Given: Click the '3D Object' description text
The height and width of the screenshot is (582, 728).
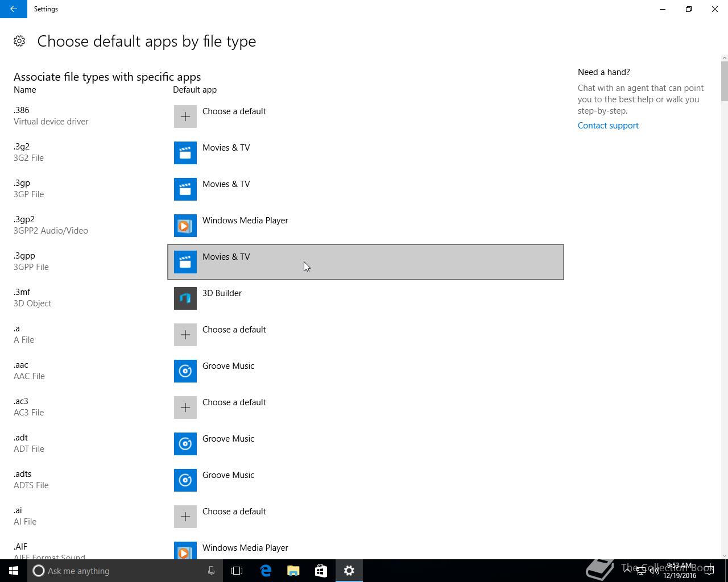Looking at the screenshot, I should [x=32, y=304].
